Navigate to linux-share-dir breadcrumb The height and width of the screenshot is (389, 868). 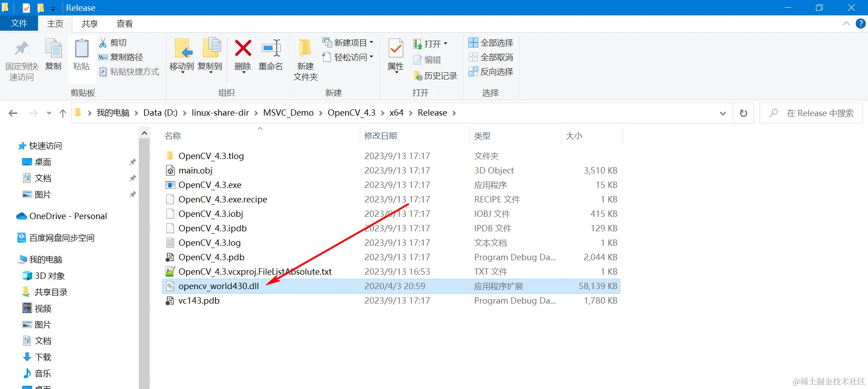(x=220, y=113)
